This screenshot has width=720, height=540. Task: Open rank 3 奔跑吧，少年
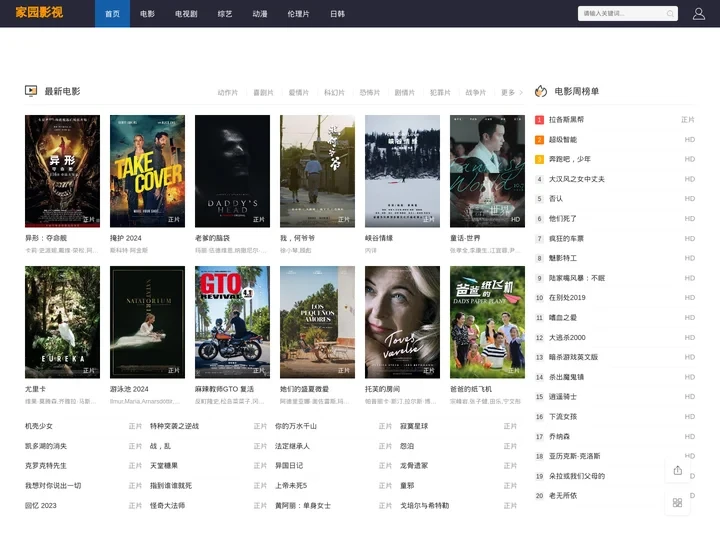tap(570, 159)
